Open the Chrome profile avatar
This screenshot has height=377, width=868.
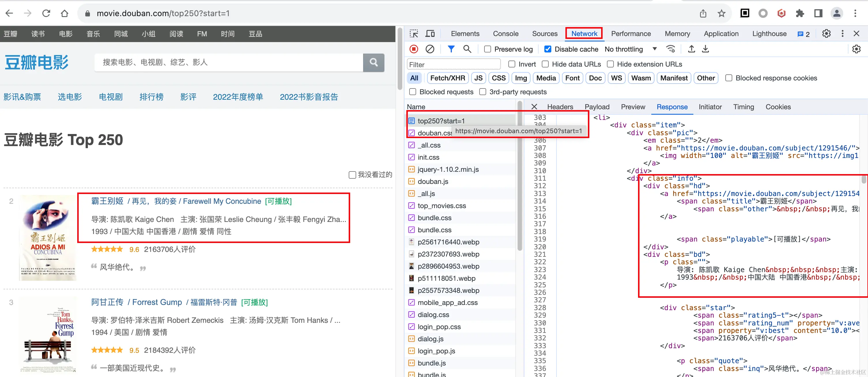point(837,13)
